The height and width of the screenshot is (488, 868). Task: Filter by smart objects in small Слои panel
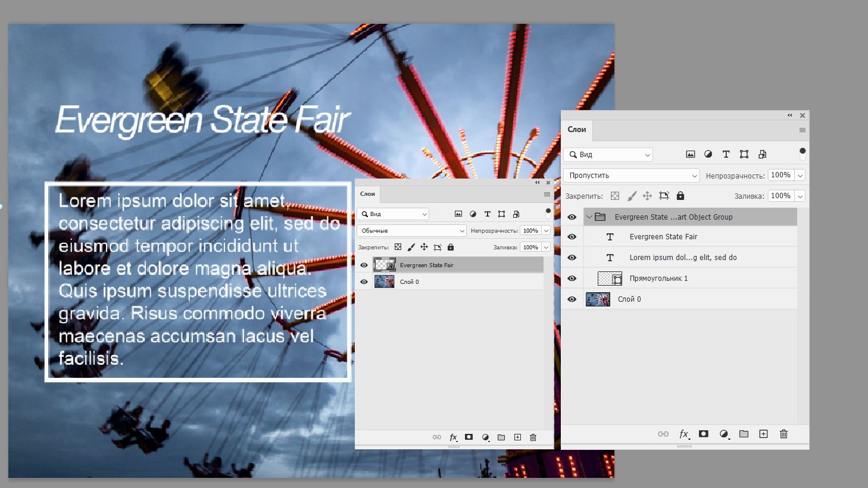(516, 214)
